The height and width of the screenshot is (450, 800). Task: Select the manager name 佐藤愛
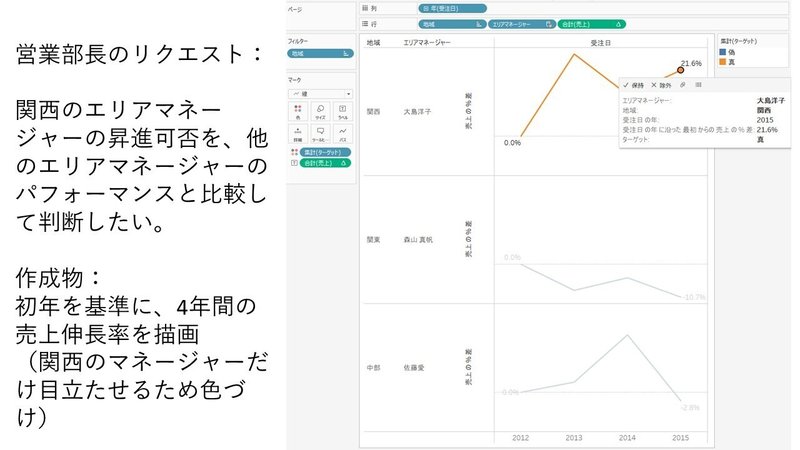pyautogui.click(x=414, y=368)
